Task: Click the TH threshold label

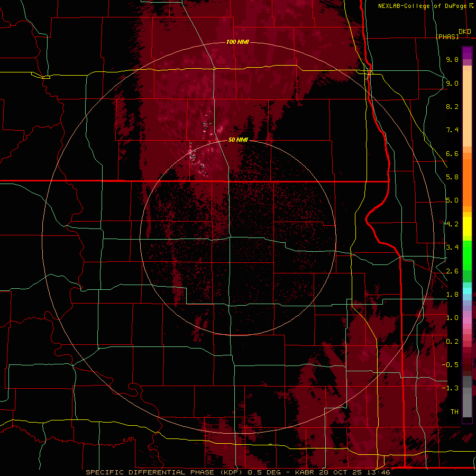Action: click(454, 412)
